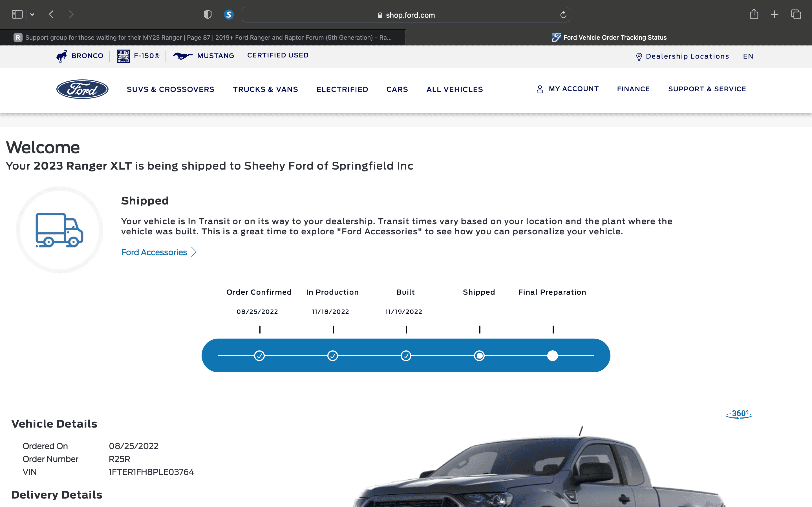
Task: Switch to the Ranger forum support group tab
Action: [203, 37]
